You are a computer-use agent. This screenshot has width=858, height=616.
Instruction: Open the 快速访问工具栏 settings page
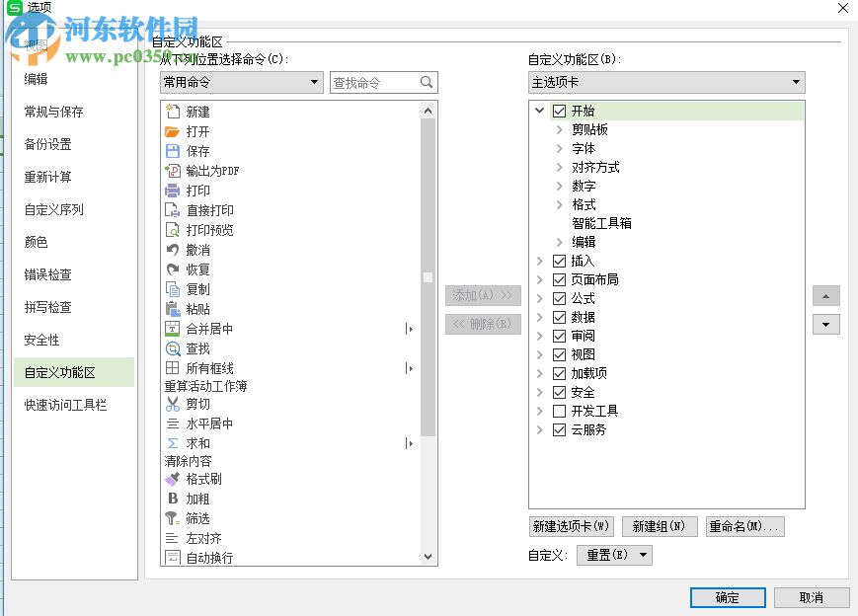(x=65, y=406)
